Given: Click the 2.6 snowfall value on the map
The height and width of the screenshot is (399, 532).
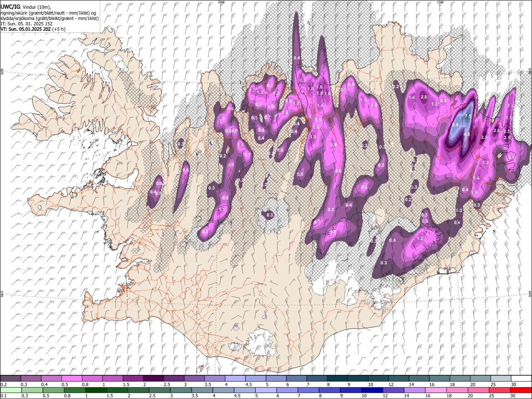Looking at the screenshot, I should click(496, 131).
